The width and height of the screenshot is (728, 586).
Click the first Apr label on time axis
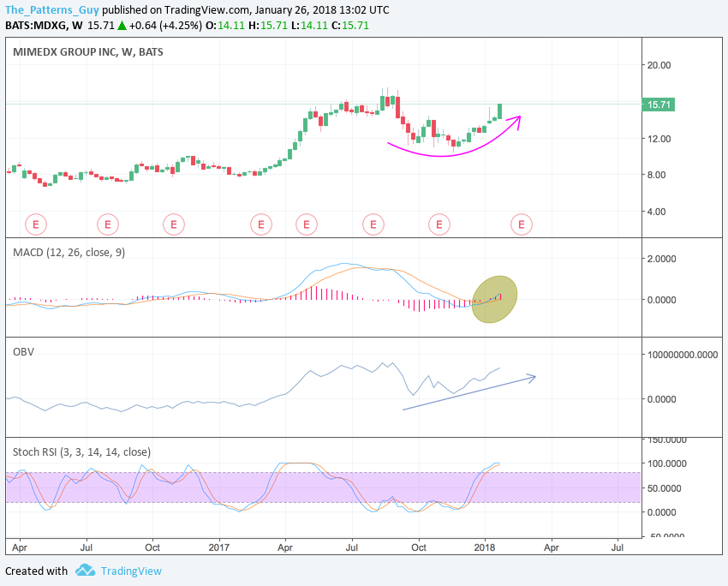click(20, 548)
